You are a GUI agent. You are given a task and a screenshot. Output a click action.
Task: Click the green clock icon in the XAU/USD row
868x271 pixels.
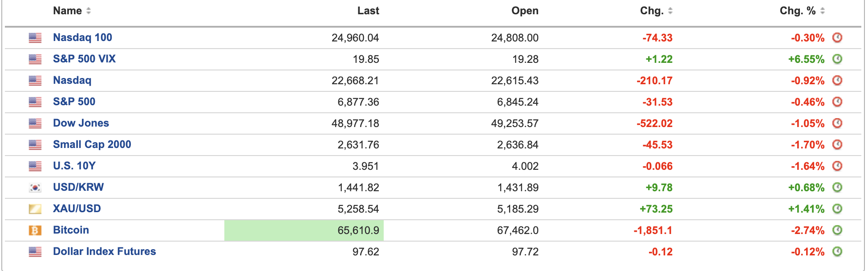pos(837,209)
